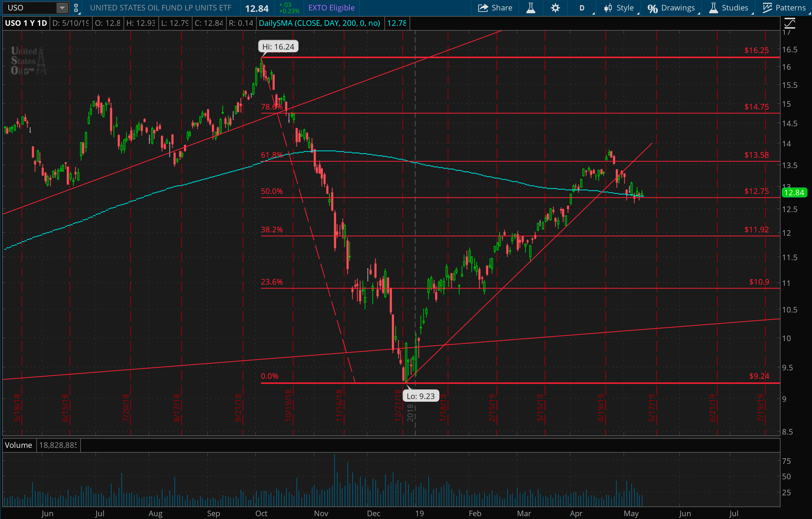812x519 pixels.
Task: Click the D: 5/10/19 date readout
Action: click(x=70, y=23)
